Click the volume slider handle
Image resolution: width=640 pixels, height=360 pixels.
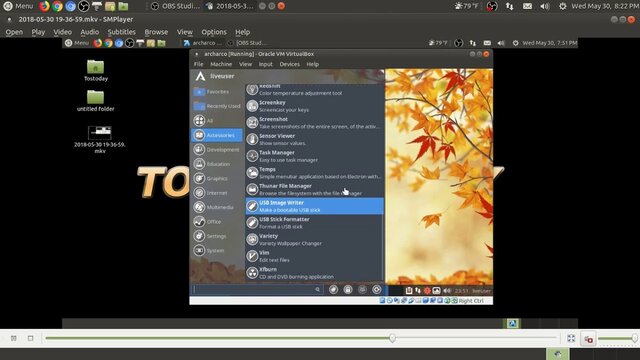[x=635, y=338]
